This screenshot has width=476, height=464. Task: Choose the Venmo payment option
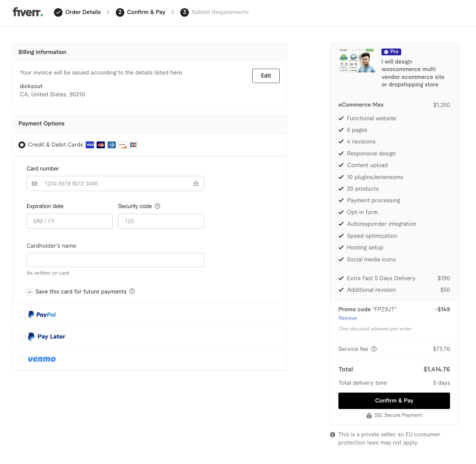(22, 359)
